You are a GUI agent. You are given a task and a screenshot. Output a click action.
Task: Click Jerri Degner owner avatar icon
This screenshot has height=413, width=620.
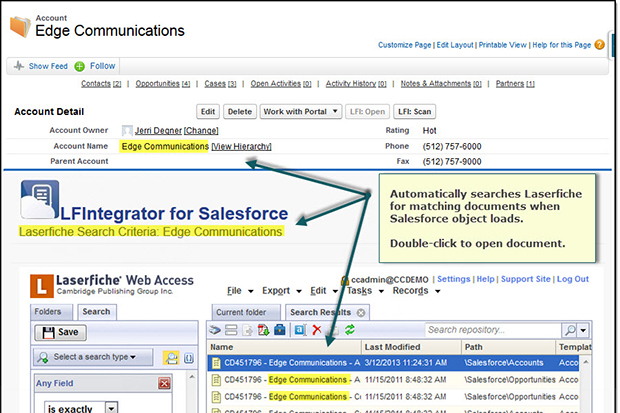click(x=127, y=131)
